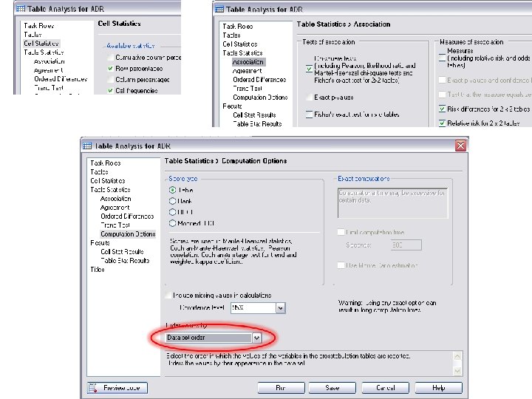532x399 pixels.
Task: Select Task Roles in the top-right dialog
Action: coord(238,27)
